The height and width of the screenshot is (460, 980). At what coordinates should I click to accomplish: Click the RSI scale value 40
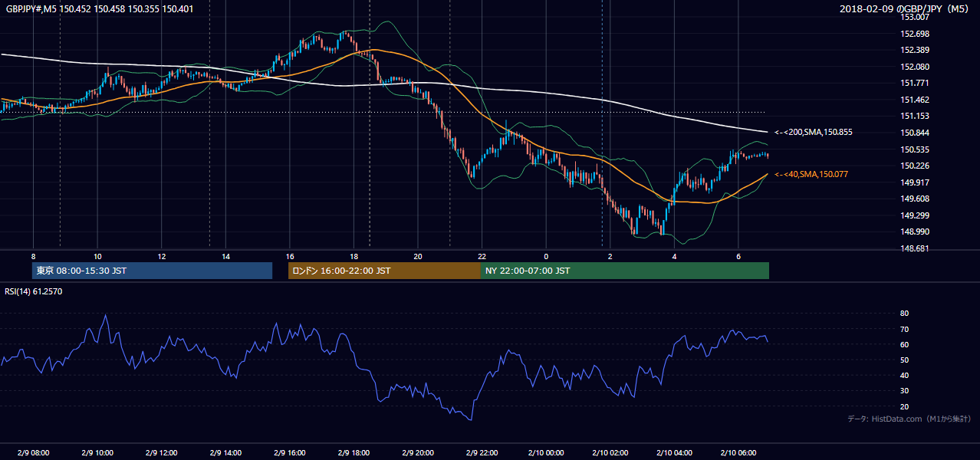click(x=904, y=375)
